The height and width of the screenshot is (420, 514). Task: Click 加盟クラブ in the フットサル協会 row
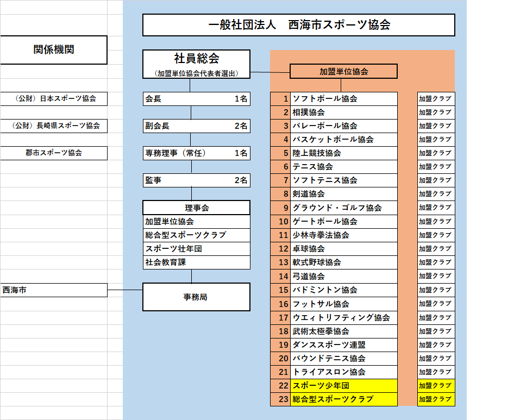click(436, 304)
